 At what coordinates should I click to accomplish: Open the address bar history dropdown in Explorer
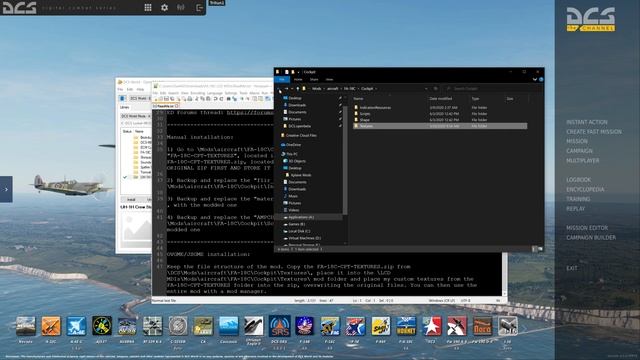[426, 89]
